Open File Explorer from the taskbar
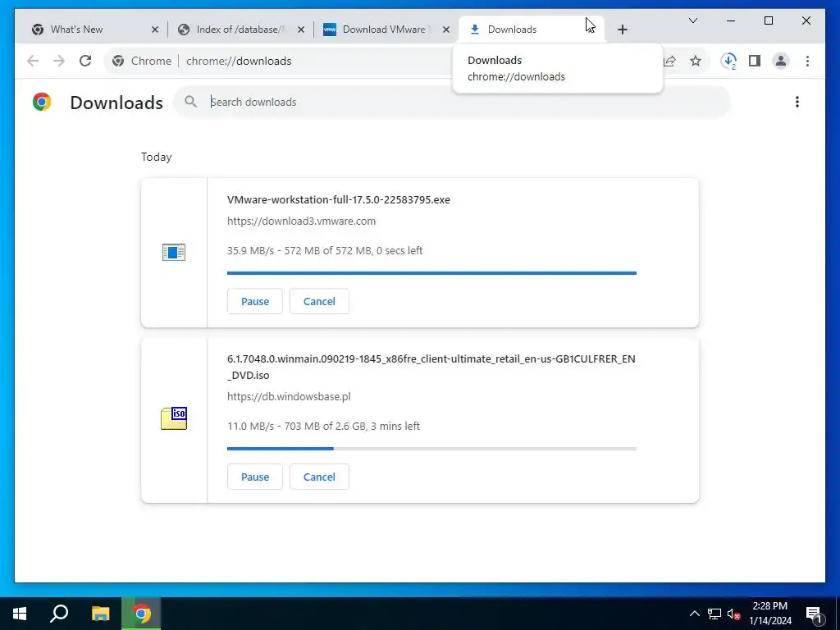 click(100, 614)
